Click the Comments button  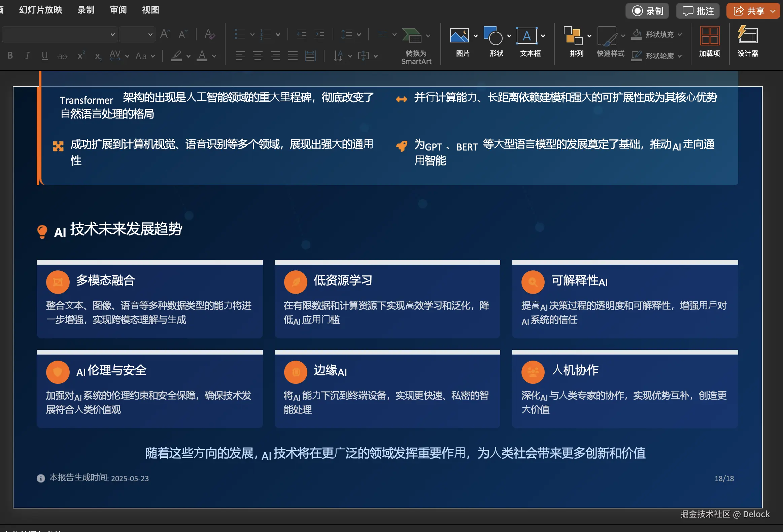tap(698, 11)
